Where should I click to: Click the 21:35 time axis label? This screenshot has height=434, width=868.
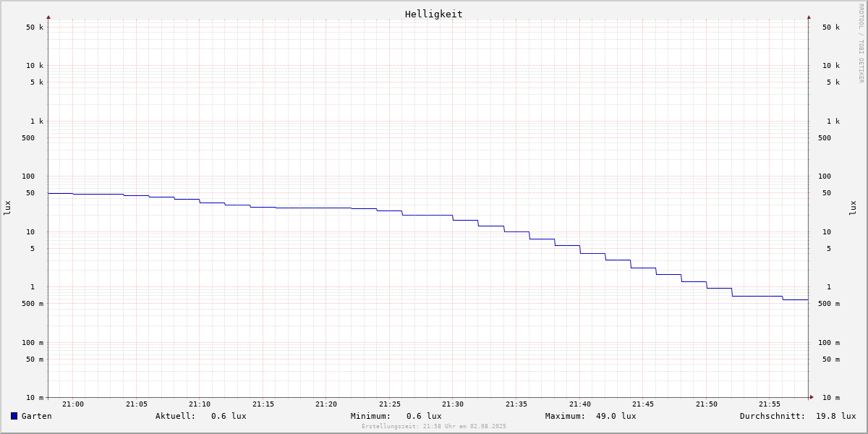pyautogui.click(x=516, y=404)
